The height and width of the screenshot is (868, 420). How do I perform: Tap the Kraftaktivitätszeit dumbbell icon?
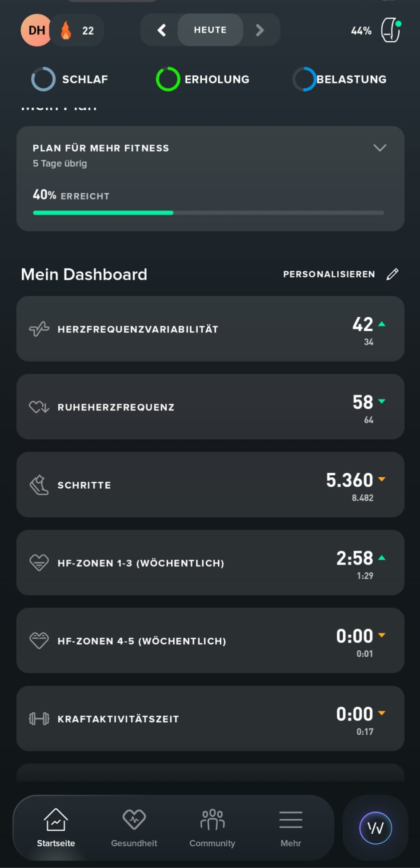(x=39, y=718)
